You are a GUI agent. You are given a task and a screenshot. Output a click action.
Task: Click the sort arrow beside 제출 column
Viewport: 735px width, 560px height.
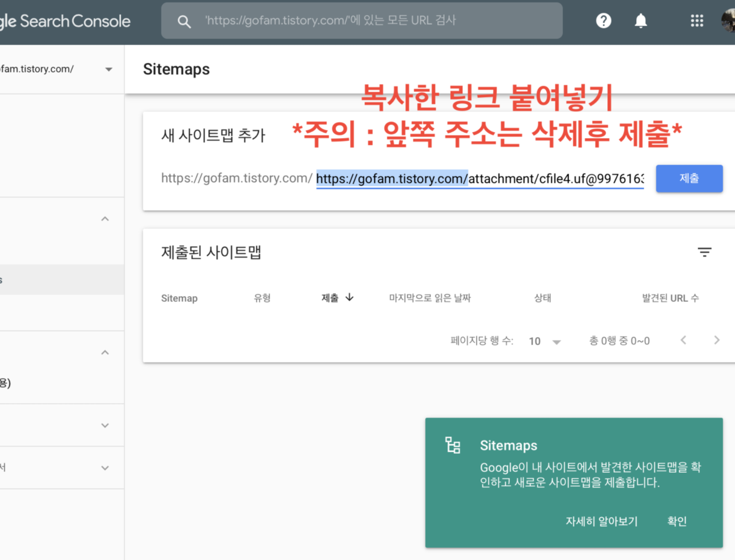tap(350, 297)
